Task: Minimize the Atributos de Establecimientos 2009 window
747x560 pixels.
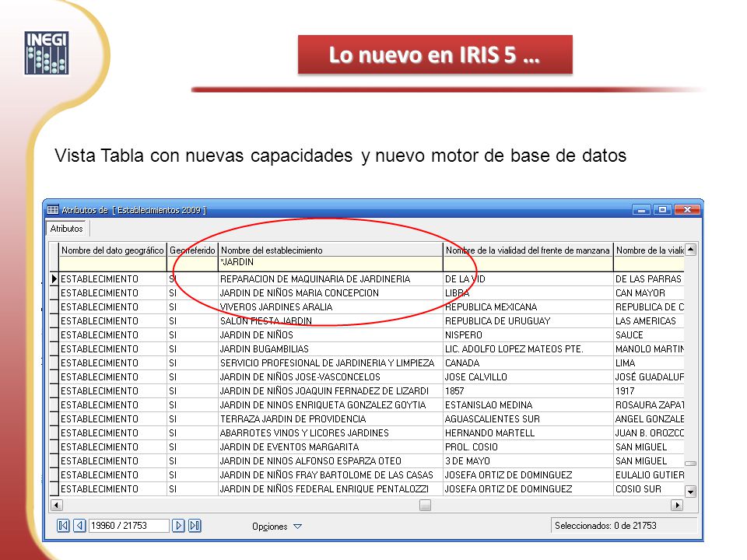Action: pyautogui.click(x=642, y=209)
